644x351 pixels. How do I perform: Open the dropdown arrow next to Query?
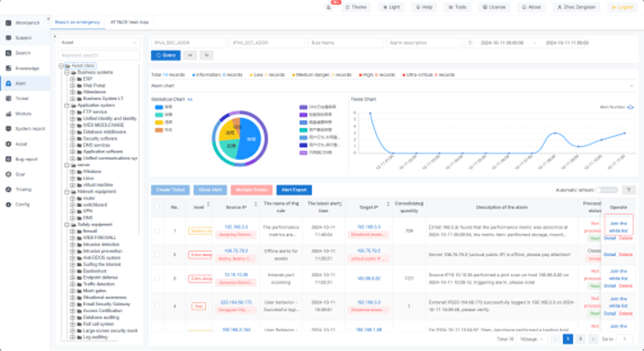tap(191, 55)
